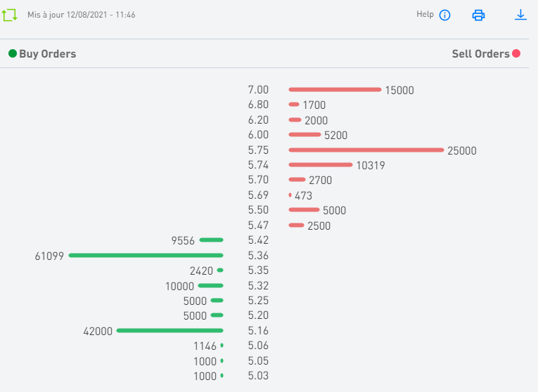The image size is (538, 392).
Task: Click the 25000 sell bar at 5.75
Action: (x=366, y=150)
